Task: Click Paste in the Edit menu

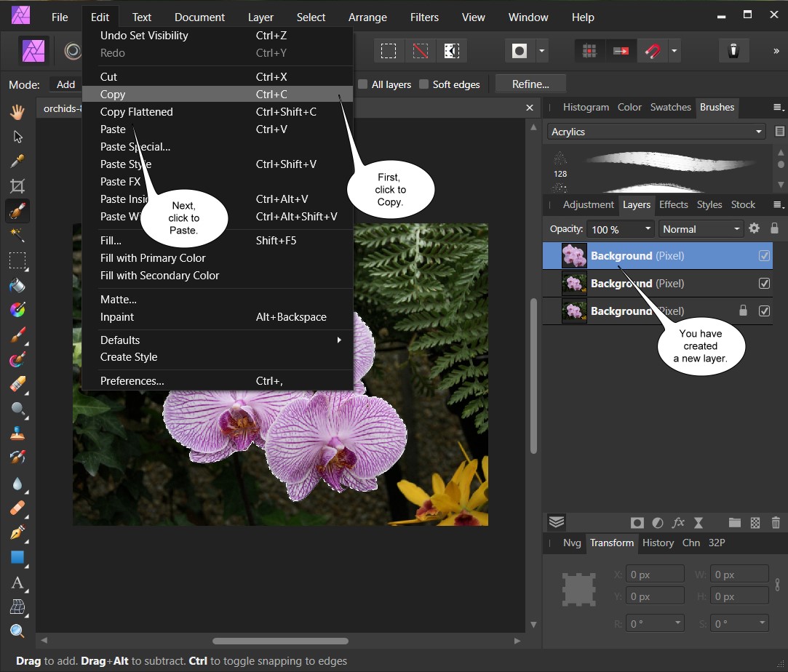Action: click(113, 129)
